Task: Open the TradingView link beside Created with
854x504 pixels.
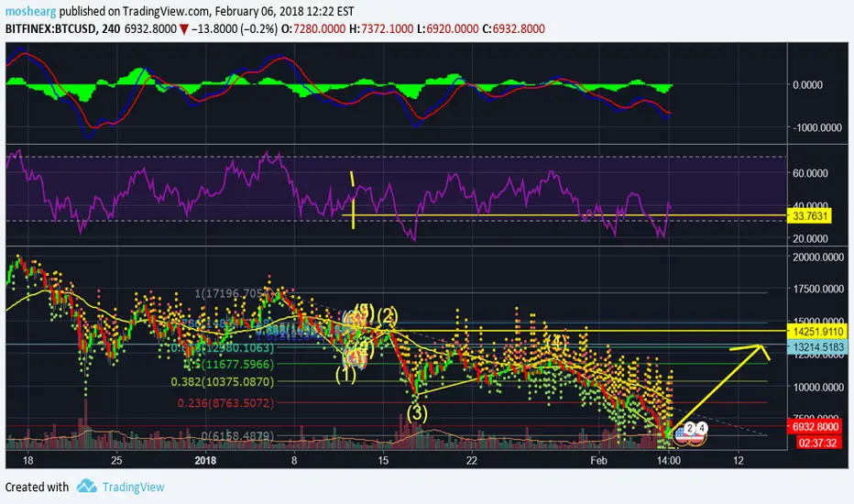Action: click(x=133, y=488)
